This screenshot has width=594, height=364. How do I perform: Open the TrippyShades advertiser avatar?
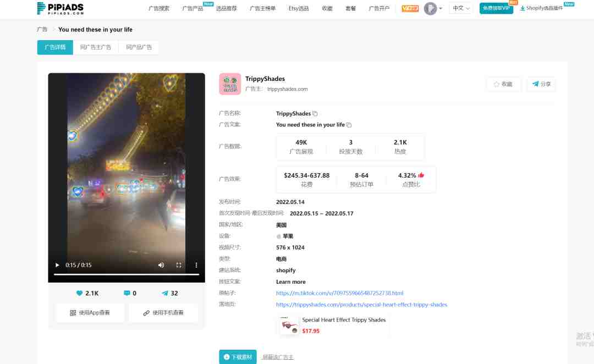(x=230, y=84)
